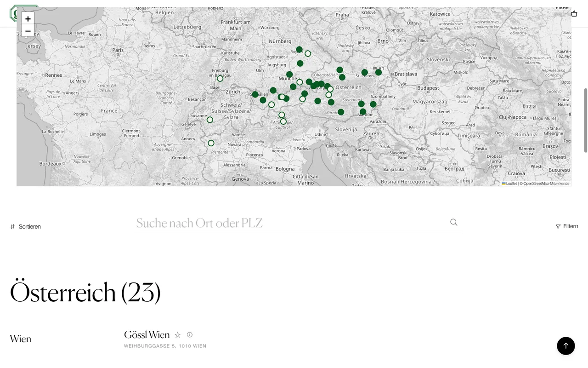Viewport: 588px width, 368px height.
Task: Select the hollow marker near Genève
Action: (210, 120)
